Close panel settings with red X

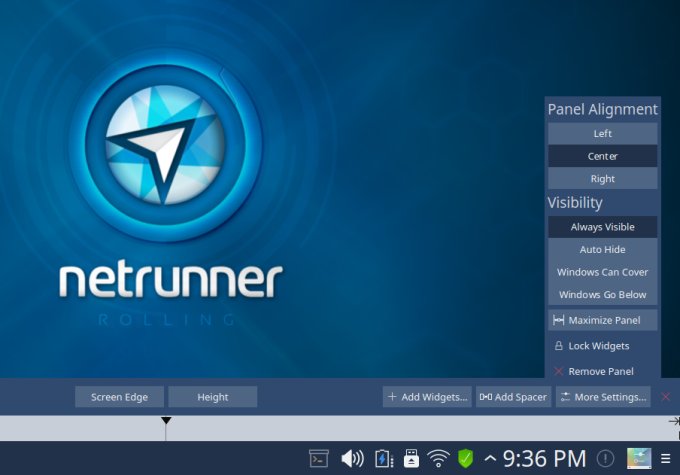click(x=666, y=396)
